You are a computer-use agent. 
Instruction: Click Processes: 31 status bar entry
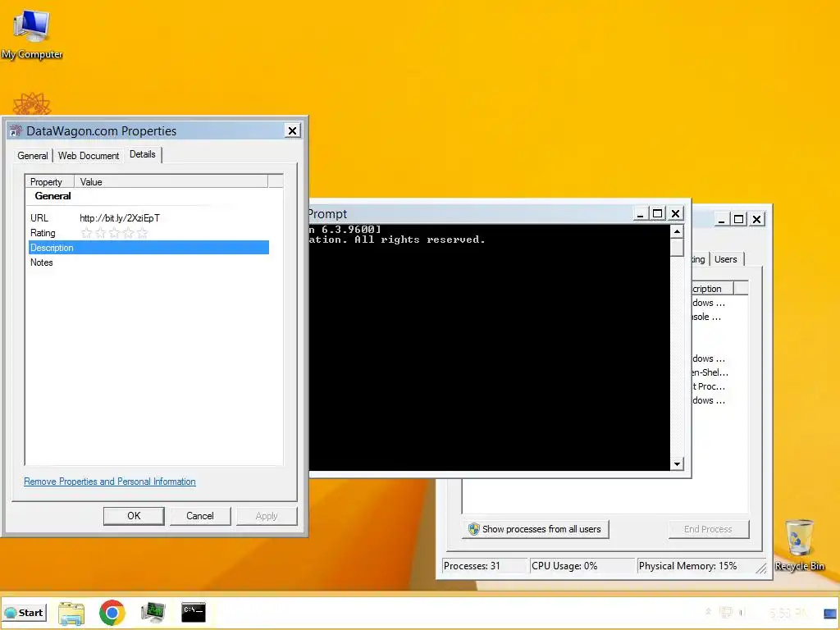pyautogui.click(x=484, y=566)
